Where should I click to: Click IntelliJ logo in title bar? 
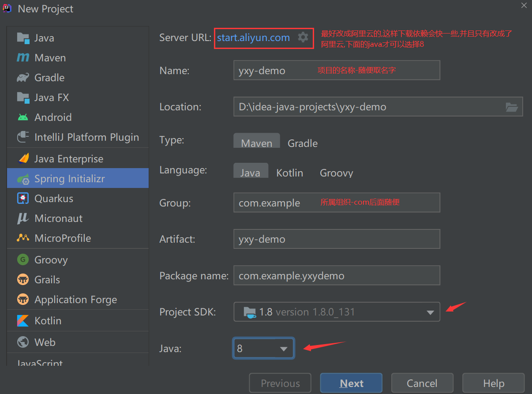pyautogui.click(x=7, y=8)
